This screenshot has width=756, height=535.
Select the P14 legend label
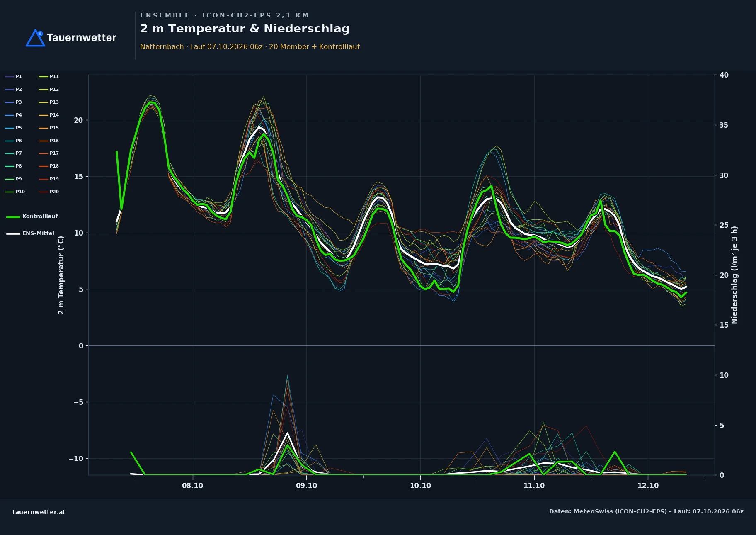54,115
